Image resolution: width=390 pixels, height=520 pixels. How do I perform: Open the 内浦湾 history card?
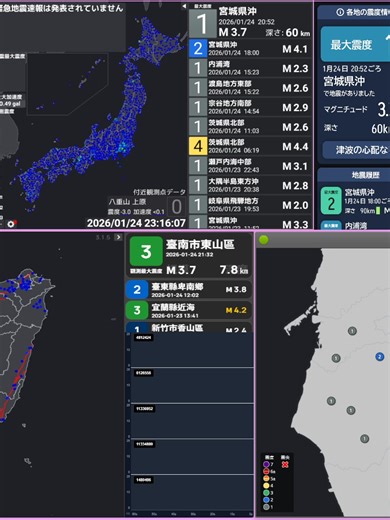coord(355,225)
